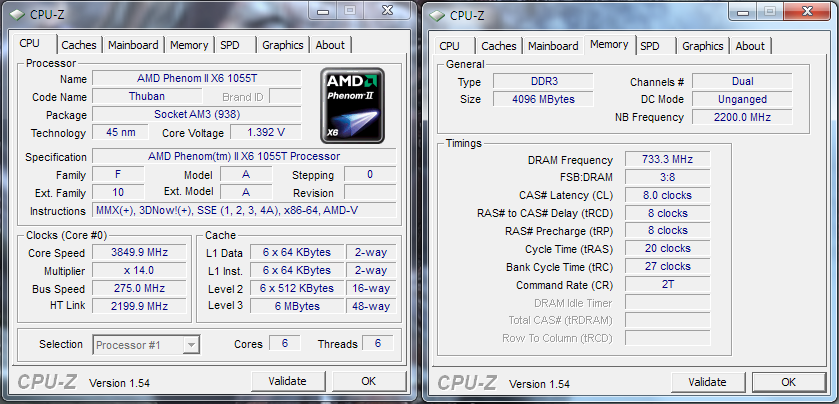
Task: Click the Bus Speed value 275.0 MHz
Action: click(140, 288)
